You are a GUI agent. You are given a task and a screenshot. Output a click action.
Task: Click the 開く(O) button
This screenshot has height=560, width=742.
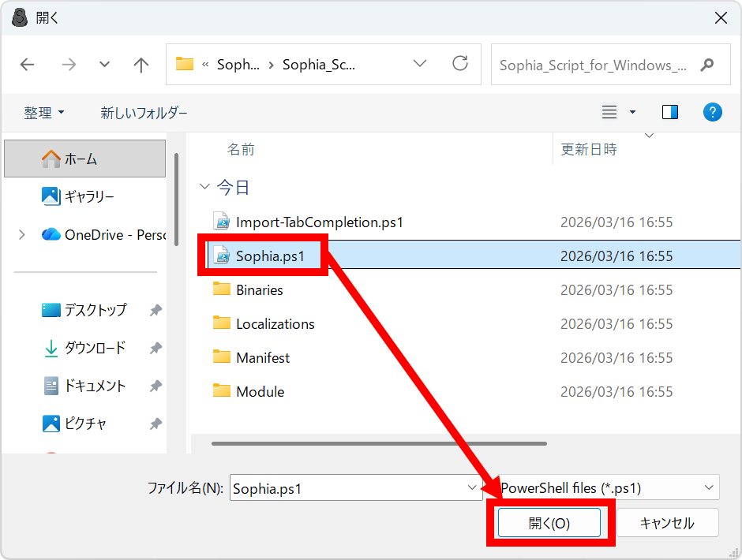[549, 523]
